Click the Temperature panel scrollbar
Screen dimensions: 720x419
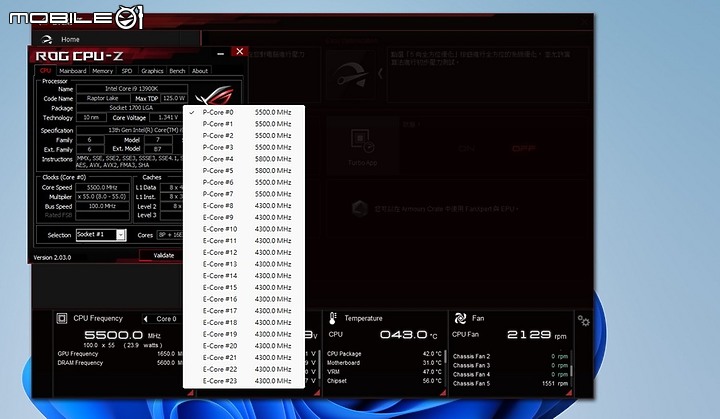[x=445, y=359]
